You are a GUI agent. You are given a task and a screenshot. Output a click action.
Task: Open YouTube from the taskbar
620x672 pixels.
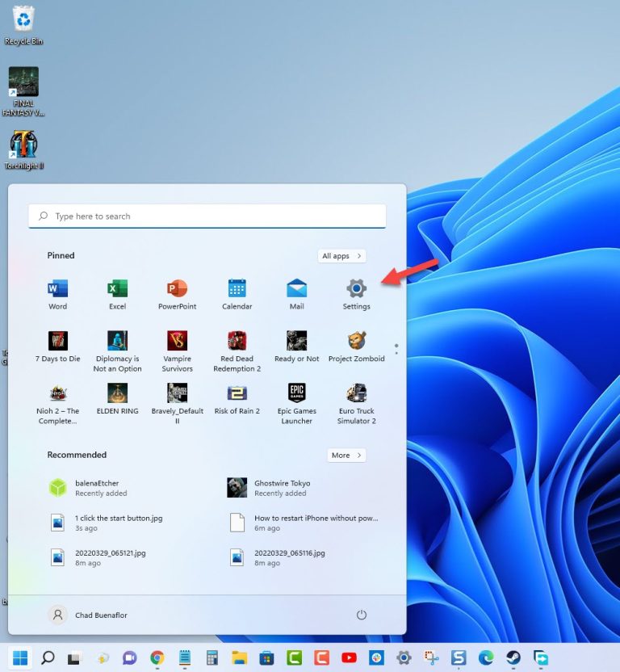(x=349, y=657)
